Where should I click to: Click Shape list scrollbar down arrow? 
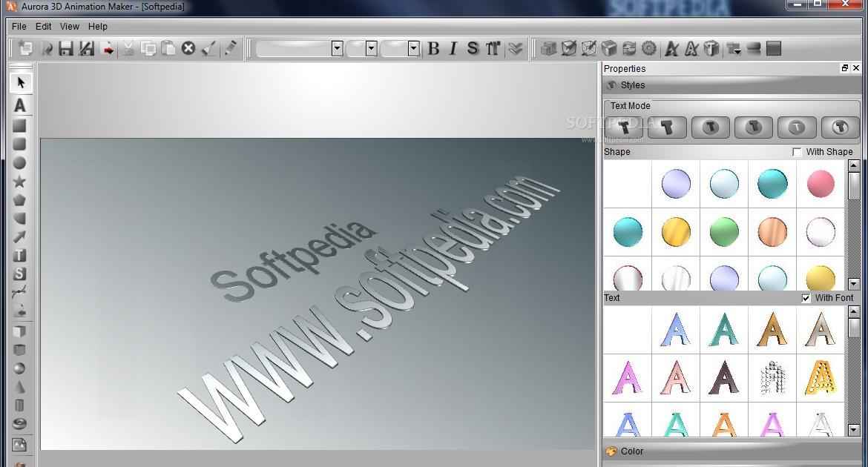854,284
